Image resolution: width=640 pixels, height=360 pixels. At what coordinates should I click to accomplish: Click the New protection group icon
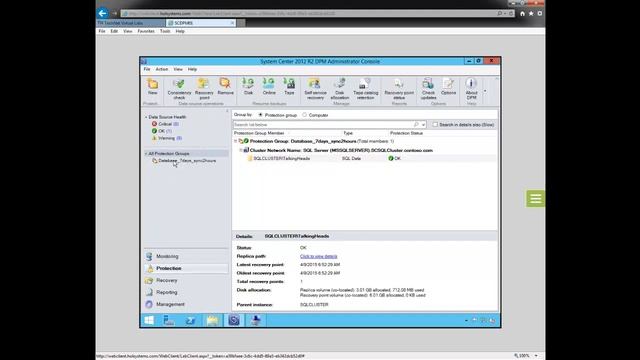pyautogui.click(x=152, y=87)
